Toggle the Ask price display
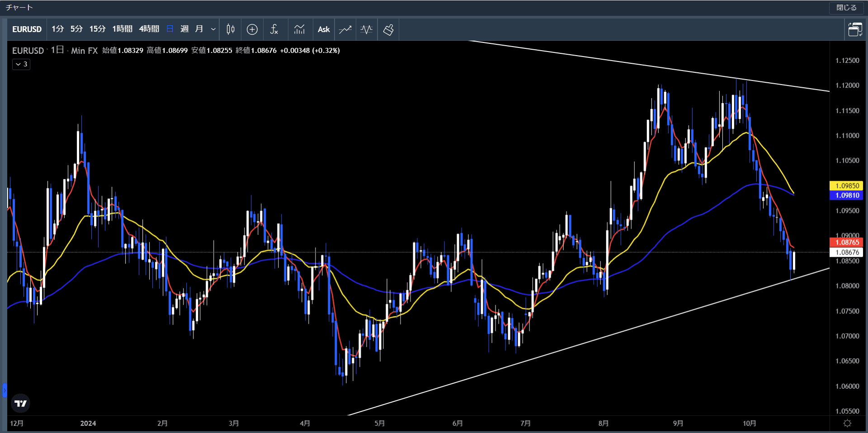The height and width of the screenshot is (433, 868). pyautogui.click(x=324, y=29)
